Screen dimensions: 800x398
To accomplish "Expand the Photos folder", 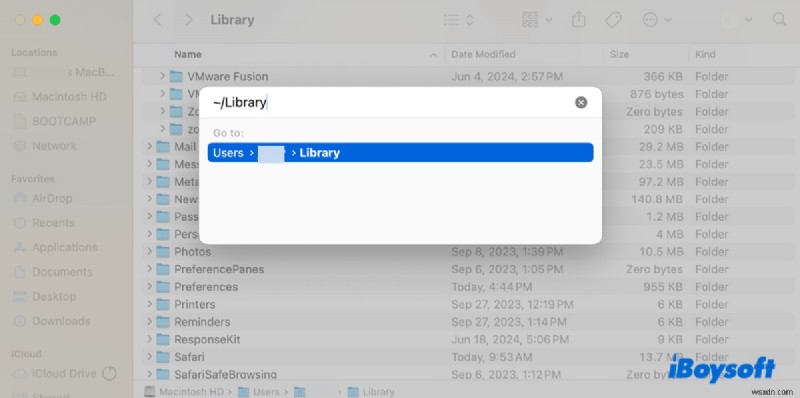I will pos(149,252).
